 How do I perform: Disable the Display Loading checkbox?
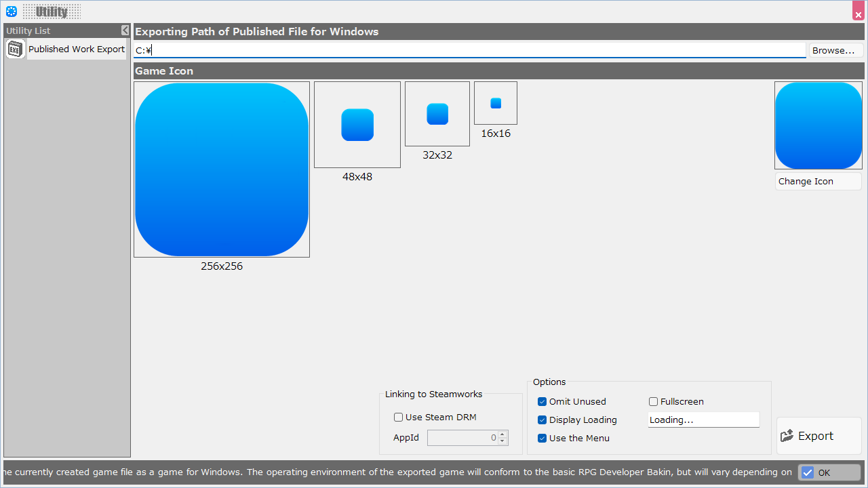[x=542, y=420]
